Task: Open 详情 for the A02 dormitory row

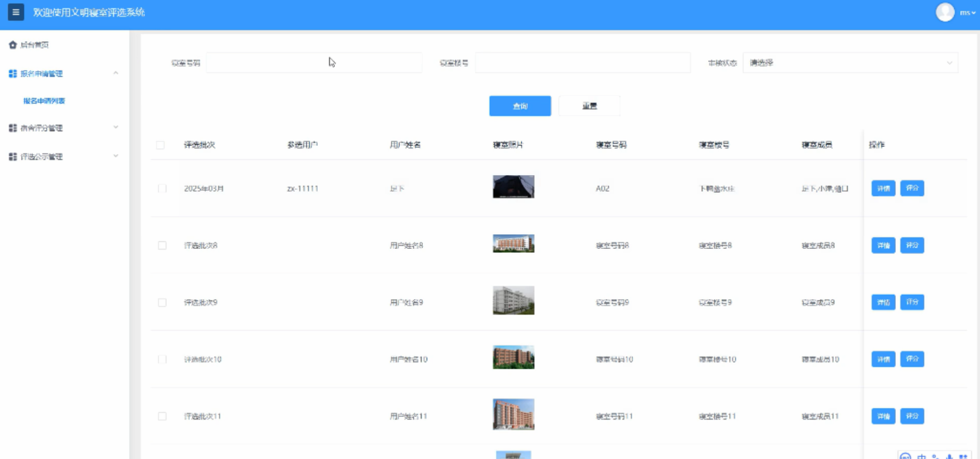Action: pos(883,188)
